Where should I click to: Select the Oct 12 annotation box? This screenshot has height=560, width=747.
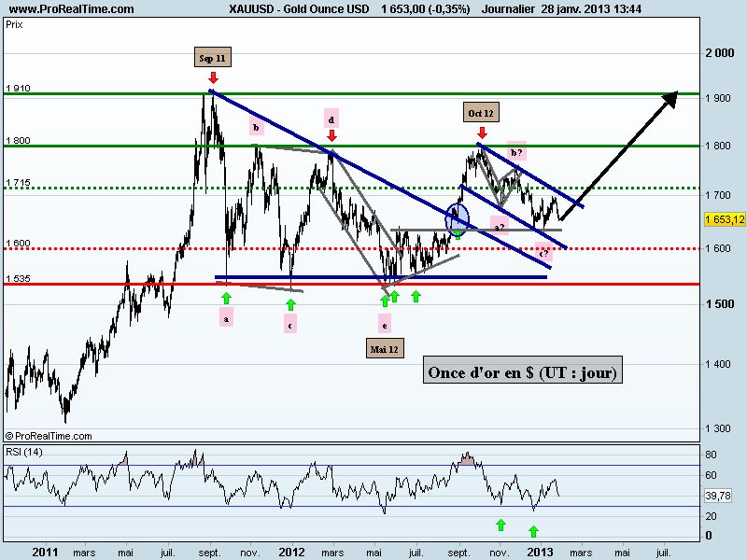tap(481, 112)
